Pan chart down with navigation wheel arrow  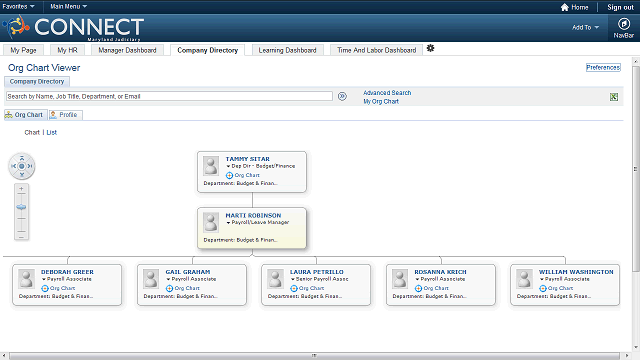(x=22, y=174)
